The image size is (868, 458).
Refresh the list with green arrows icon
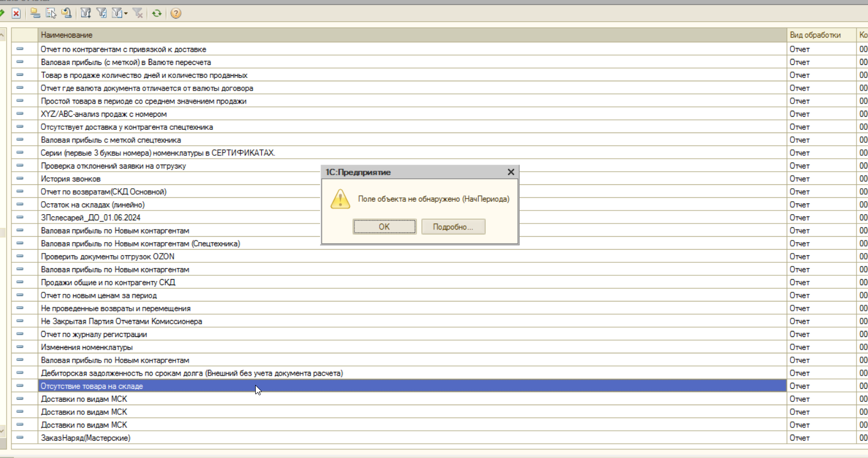point(157,14)
